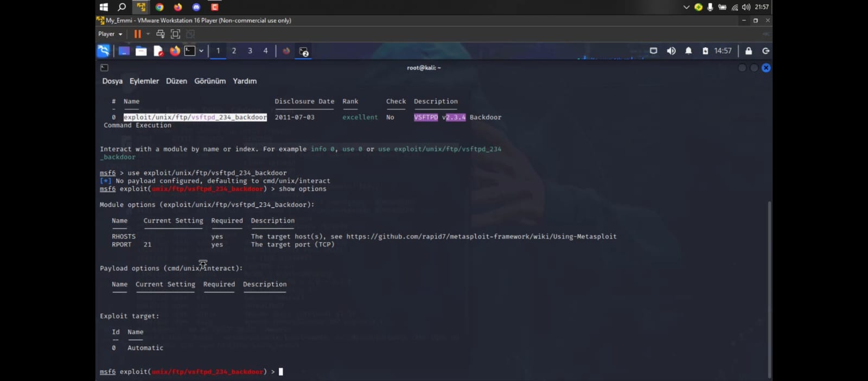This screenshot has width=868, height=381.
Task: Click the RHOSTS option row name
Action: pos(124,237)
